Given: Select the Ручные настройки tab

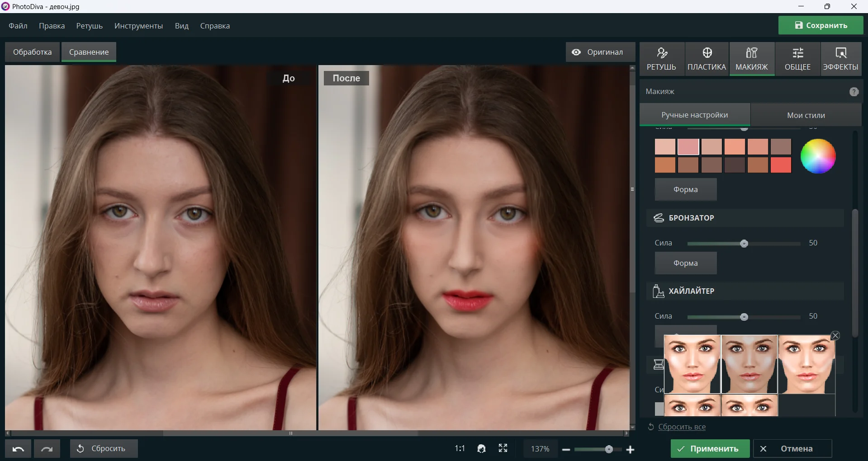Looking at the screenshot, I should click(x=695, y=115).
